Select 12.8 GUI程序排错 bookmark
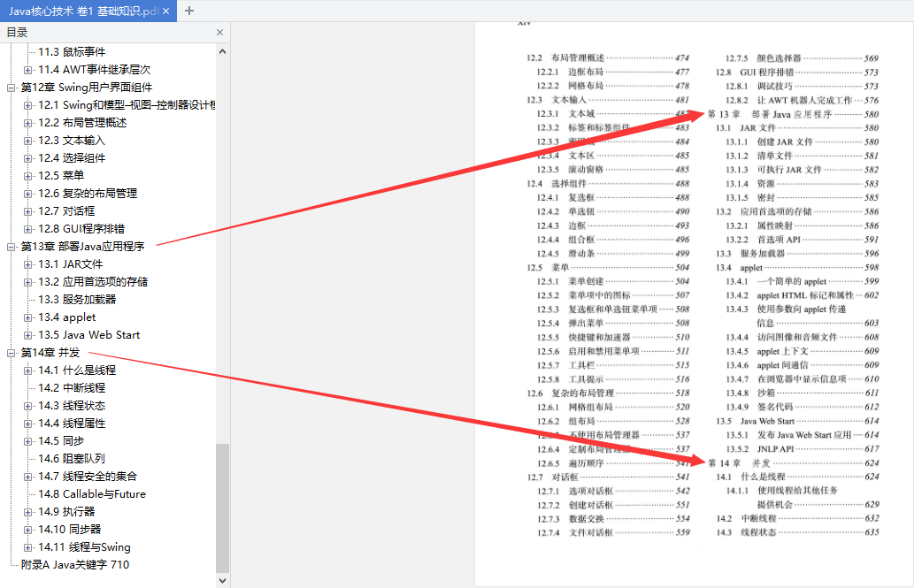Viewport: 914px width, 588px height. coord(81,229)
